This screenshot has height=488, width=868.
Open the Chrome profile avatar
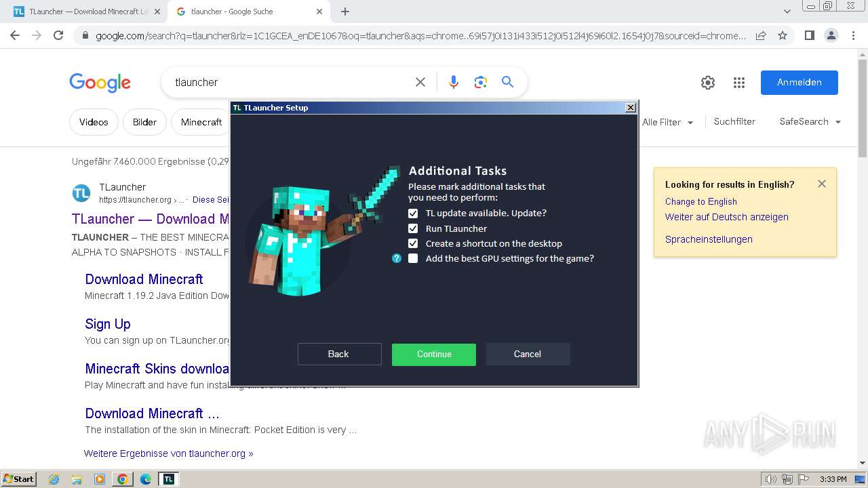click(x=831, y=35)
